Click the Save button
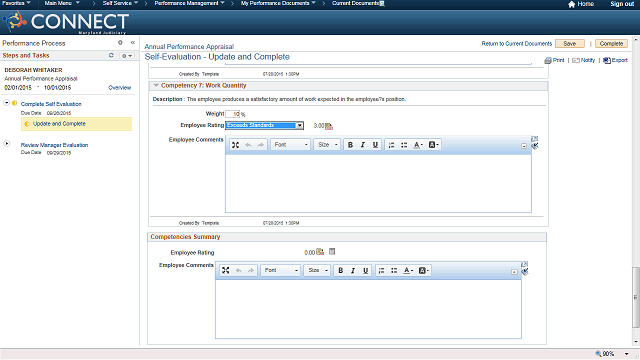This screenshot has width=640, height=360. point(570,44)
